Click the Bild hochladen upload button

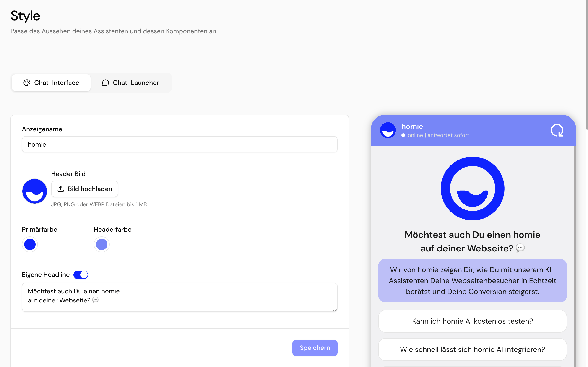[85, 189]
